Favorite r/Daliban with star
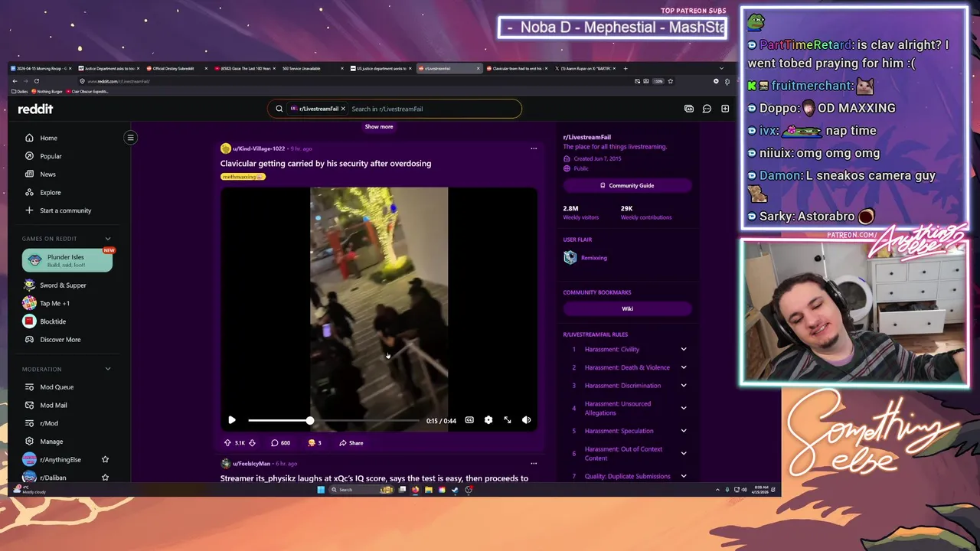 (106, 478)
